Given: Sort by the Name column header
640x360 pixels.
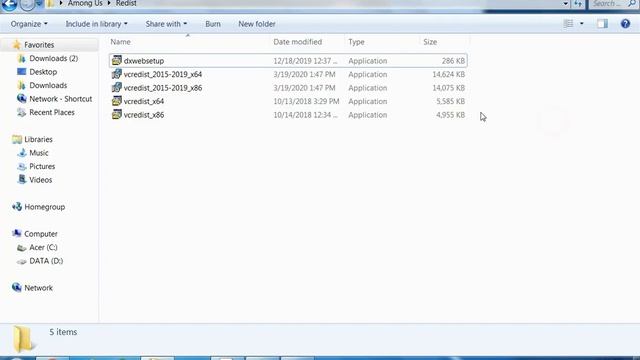Looking at the screenshot, I should (x=120, y=42).
